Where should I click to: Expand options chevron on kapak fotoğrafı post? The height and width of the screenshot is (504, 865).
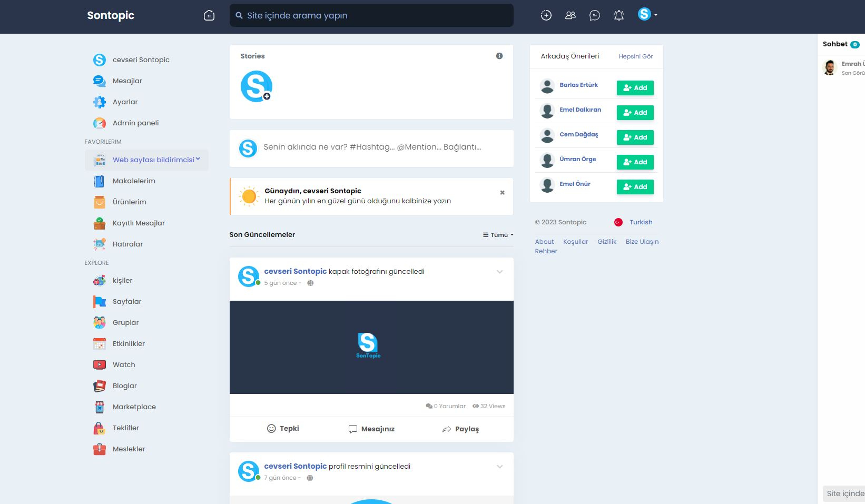500,272
